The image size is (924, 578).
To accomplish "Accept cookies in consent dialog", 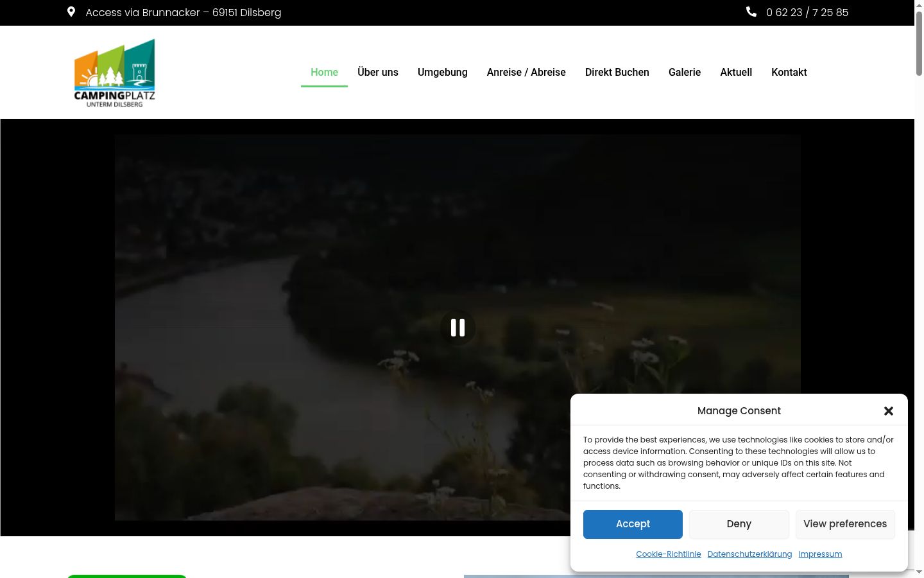I will tap(633, 524).
